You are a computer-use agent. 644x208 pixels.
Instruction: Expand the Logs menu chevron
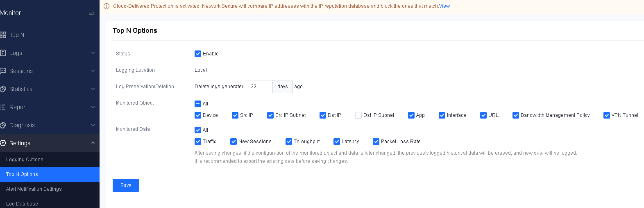93,53
